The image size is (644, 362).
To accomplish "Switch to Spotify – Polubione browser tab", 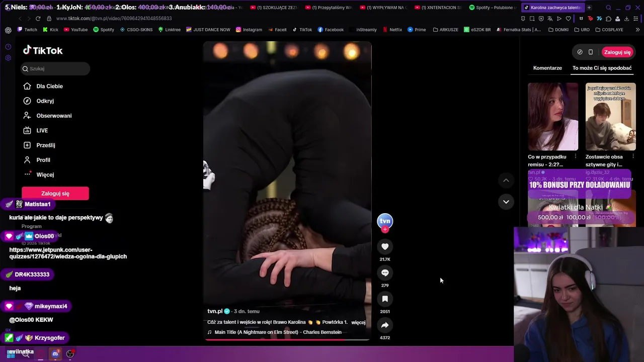I will click(x=493, y=8).
